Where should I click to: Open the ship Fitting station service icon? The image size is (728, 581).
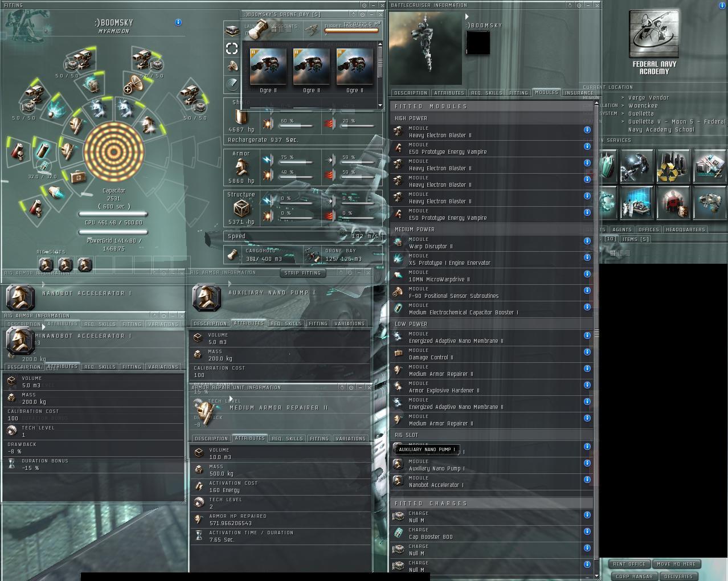(x=710, y=203)
